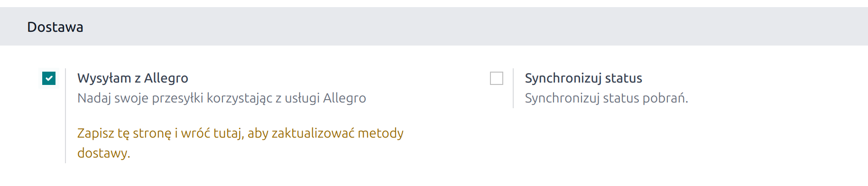Click zaktualizować metody in the yellow notice
Screen dimensions: 868x186
(338, 133)
